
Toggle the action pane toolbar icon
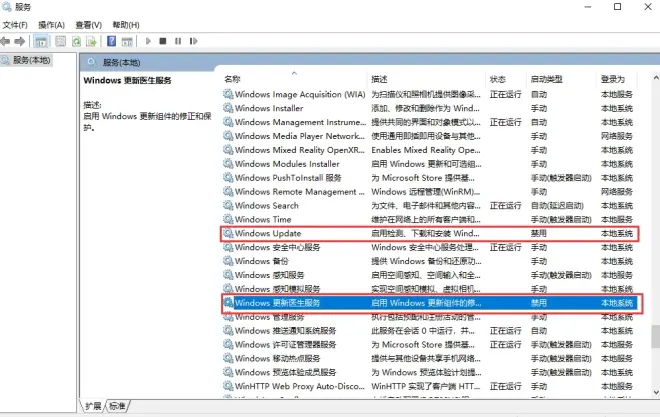click(x=127, y=41)
